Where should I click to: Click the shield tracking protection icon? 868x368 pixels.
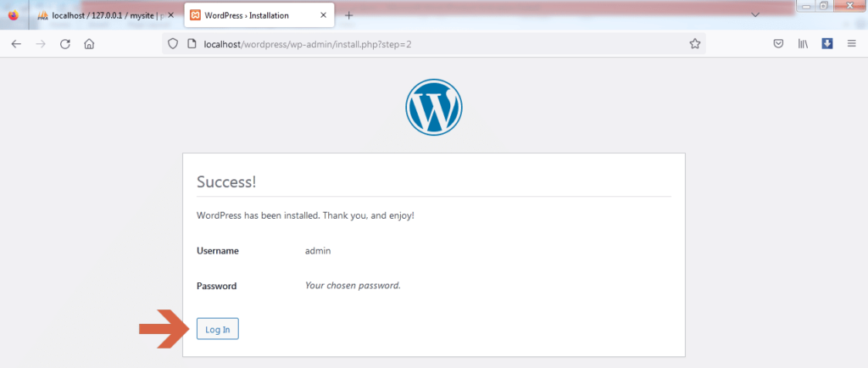(173, 44)
